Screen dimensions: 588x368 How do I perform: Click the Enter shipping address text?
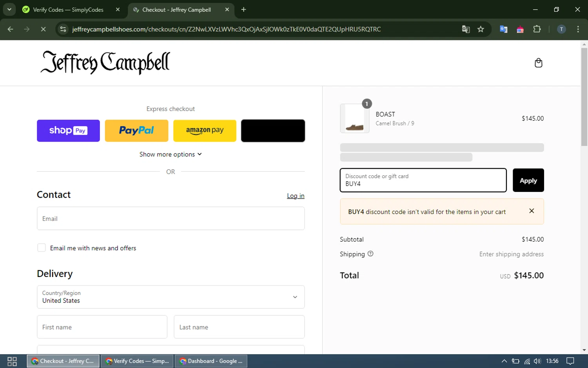click(x=512, y=254)
